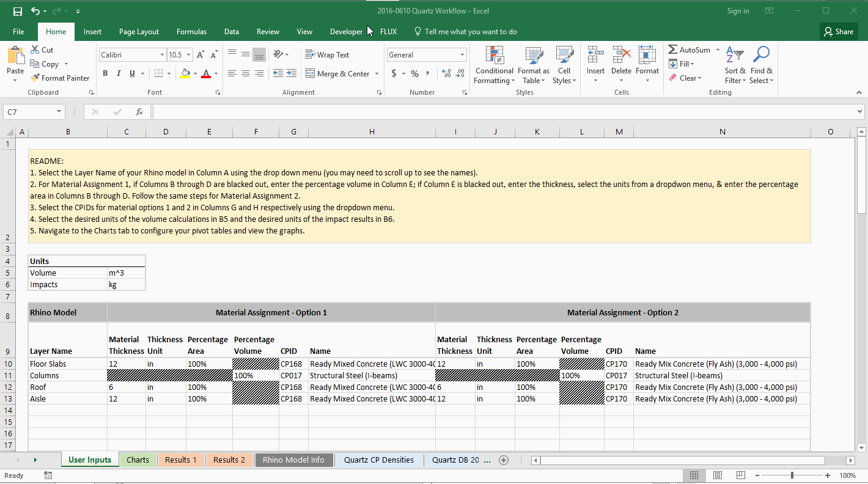The width and height of the screenshot is (868, 484).
Task: Toggle Wrap Text option
Action: 327,55
